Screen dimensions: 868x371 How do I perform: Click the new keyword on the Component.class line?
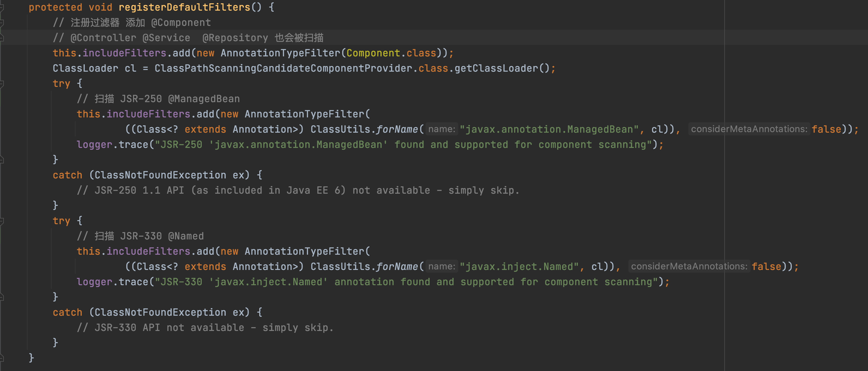pyautogui.click(x=205, y=53)
